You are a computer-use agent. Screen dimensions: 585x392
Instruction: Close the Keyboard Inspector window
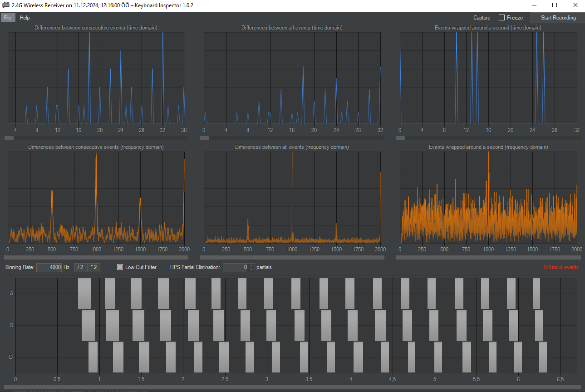[575, 5]
